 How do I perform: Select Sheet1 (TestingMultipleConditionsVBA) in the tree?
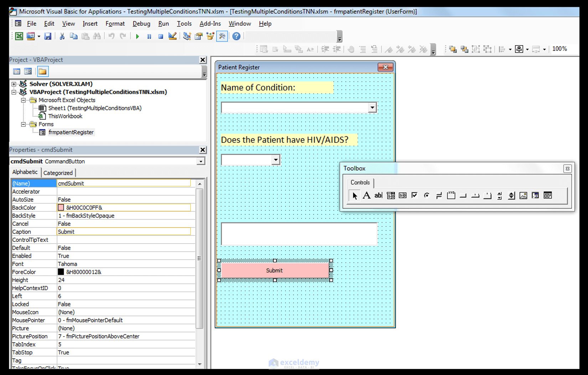click(95, 108)
